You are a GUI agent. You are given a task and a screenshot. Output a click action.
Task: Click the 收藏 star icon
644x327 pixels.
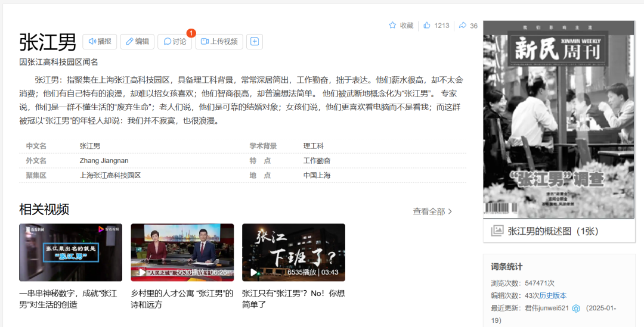click(392, 26)
